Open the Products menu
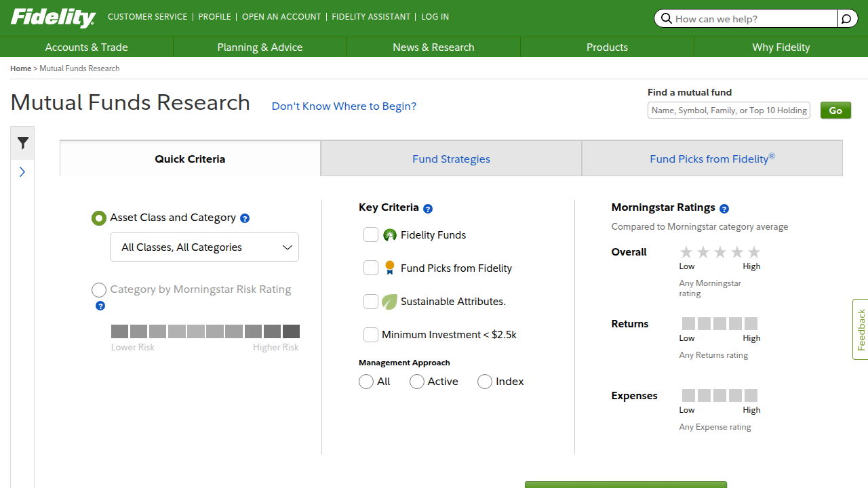This screenshot has height=488, width=868. click(x=607, y=47)
